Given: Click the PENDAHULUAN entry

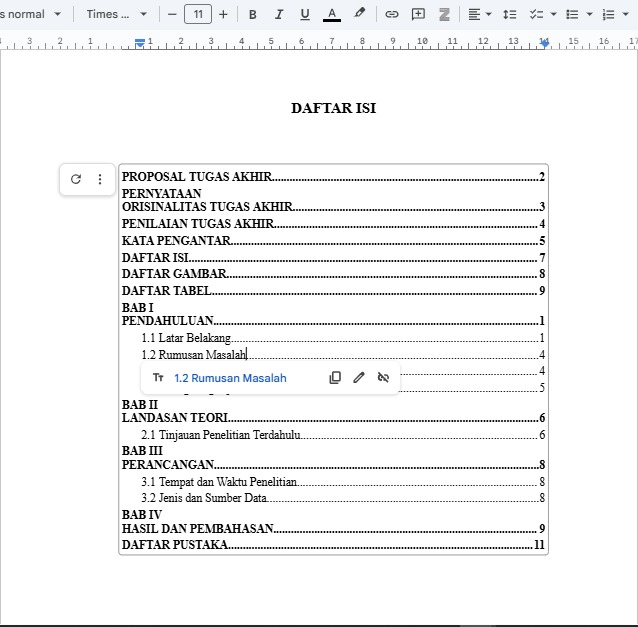Looking at the screenshot, I should pos(333,321).
